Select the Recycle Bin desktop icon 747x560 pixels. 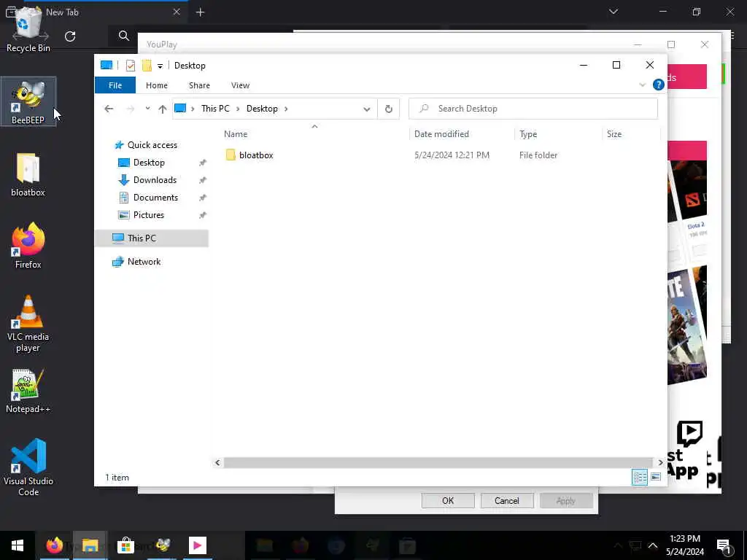28,29
